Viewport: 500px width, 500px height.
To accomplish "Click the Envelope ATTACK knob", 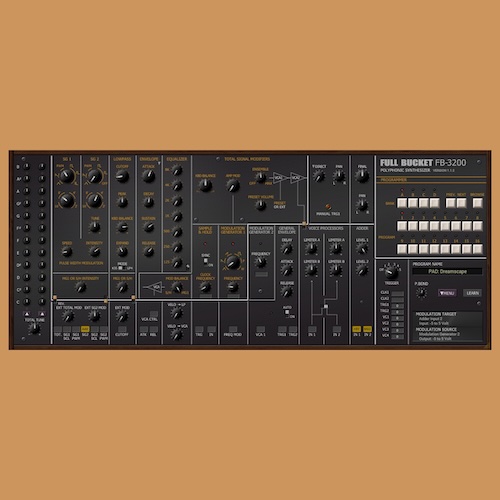I will click(x=148, y=176).
